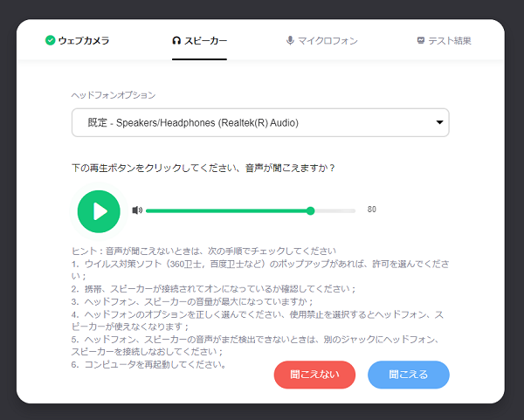The height and width of the screenshot is (420, 524).
Task: Click the headphone icon on the スピーカー tab
Action: pyautogui.click(x=176, y=40)
